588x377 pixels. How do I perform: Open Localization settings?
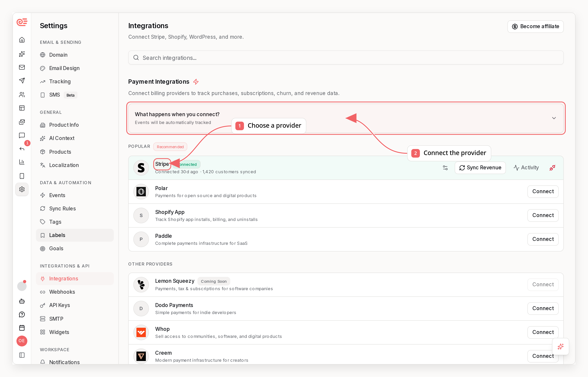tap(75, 165)
